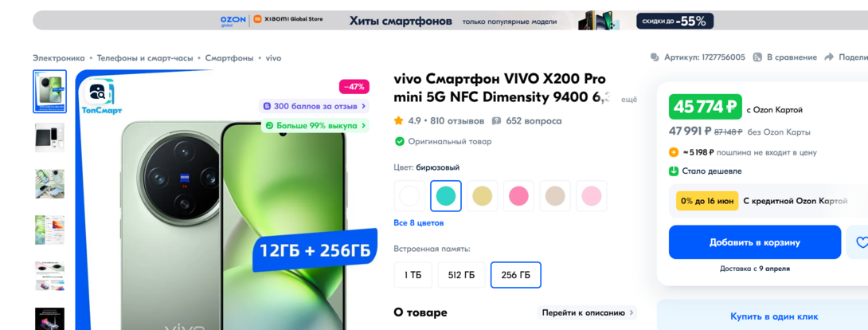Image resolution: width=868 pixels, height=330 pixels.
Task: Add product with Добавить в корзину
Action: 754,242
